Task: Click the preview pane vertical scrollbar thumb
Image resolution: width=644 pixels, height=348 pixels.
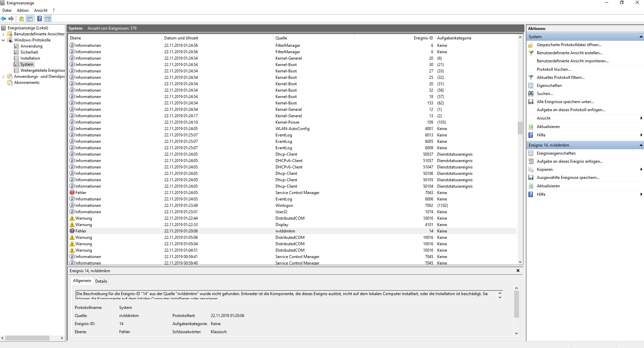Action: 516,304
